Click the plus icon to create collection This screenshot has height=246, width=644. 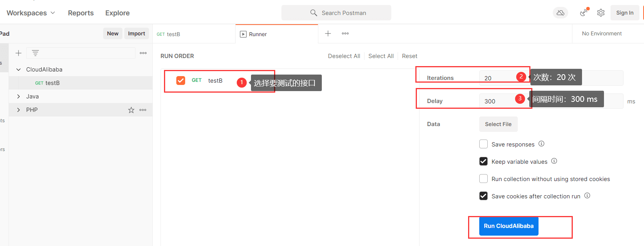point(18,53)
